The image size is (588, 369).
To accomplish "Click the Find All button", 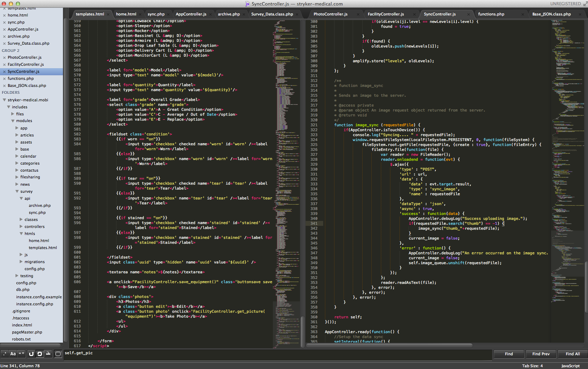I will (573, 354).
